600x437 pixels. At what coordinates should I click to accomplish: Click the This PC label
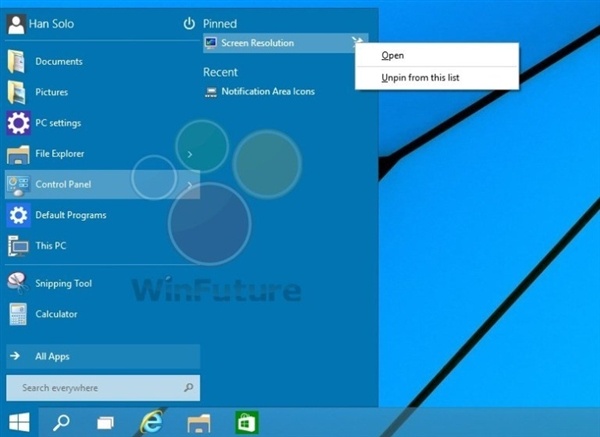[x=51, y=246]
